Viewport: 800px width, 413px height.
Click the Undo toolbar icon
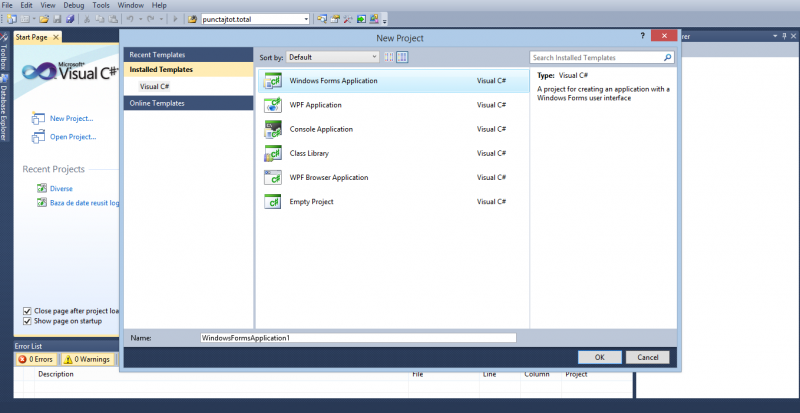click(130, 19)
